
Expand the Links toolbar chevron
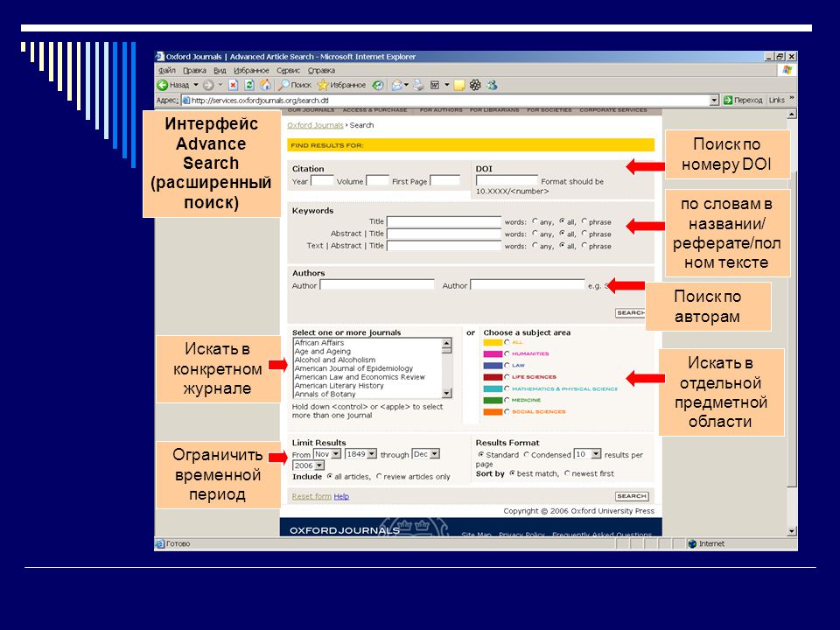(792, 99)
